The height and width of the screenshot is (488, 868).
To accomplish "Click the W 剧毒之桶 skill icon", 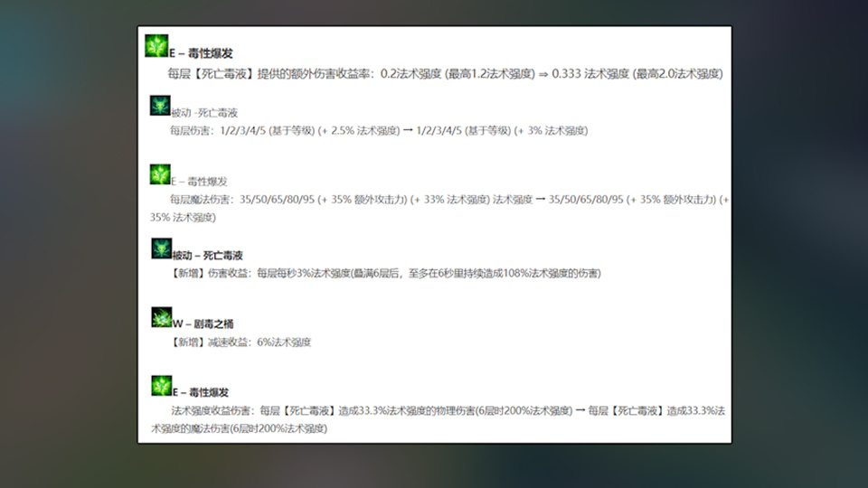I will click(162, 317).
